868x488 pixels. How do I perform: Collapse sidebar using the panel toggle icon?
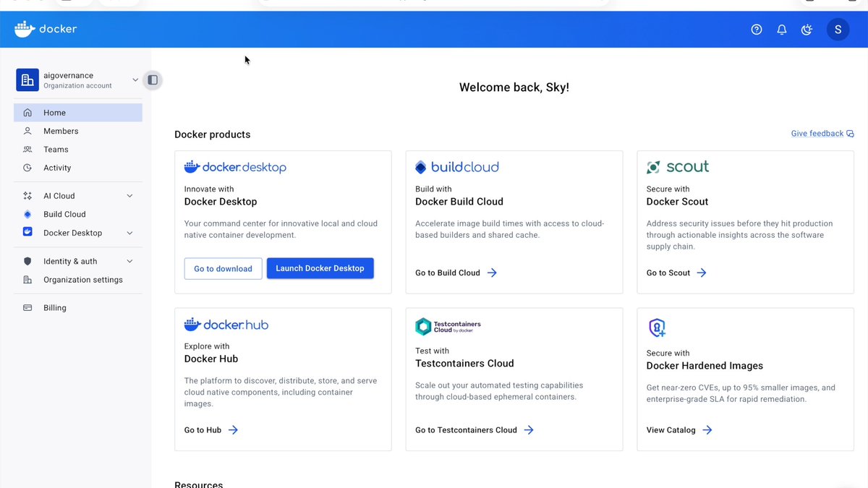(153, 80)
